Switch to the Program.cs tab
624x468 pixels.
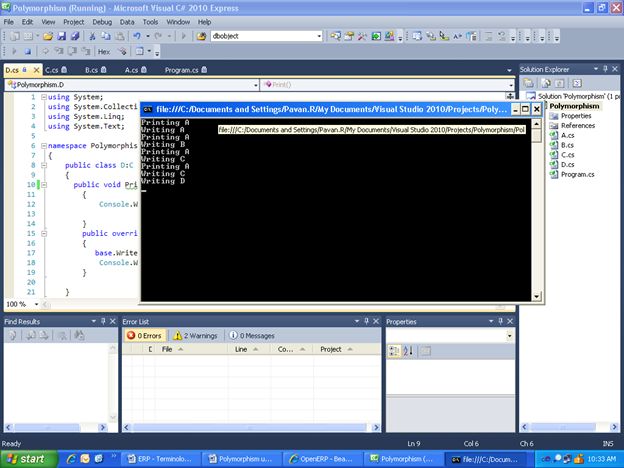182,70
